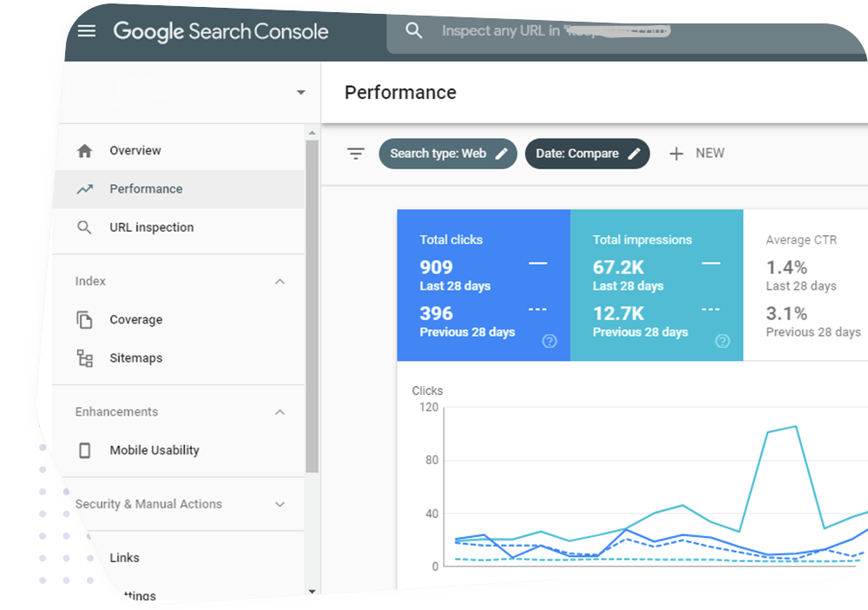Click the plus icon beside NEW

click(x=676, y=154)
